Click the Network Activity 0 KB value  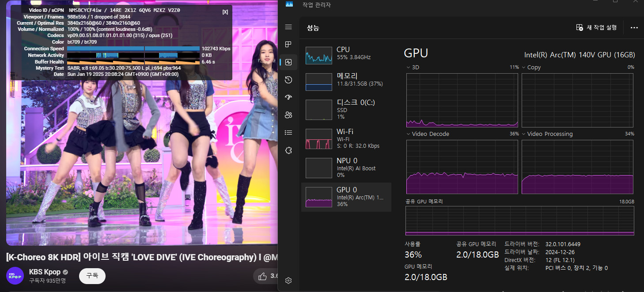click(x=206, y=55)
